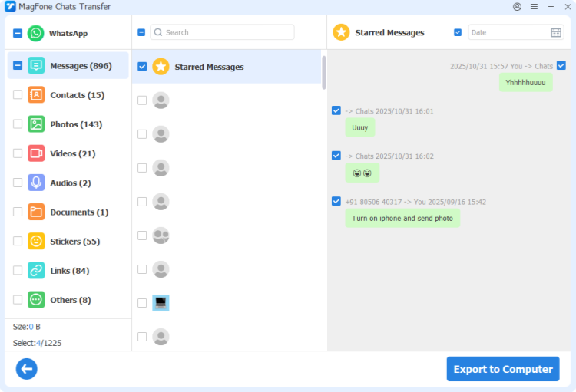Click the search magnifier icon

(x=158, y=32)
